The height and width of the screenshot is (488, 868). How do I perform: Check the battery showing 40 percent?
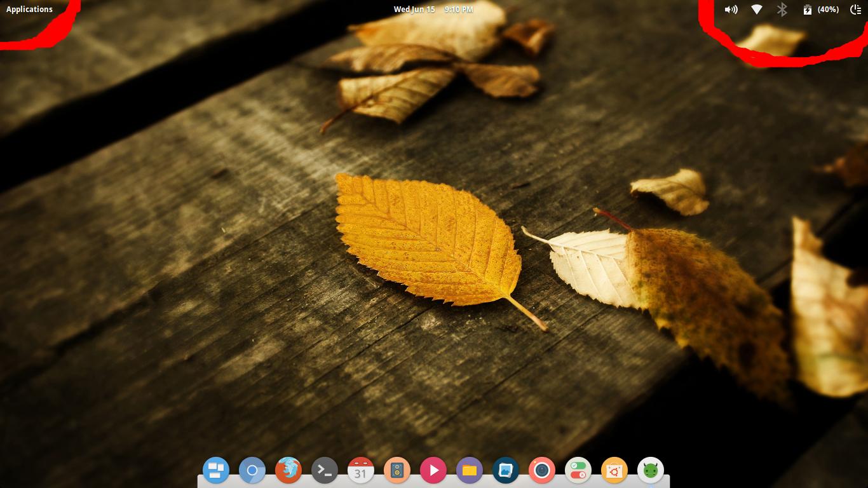pos(820,10)
